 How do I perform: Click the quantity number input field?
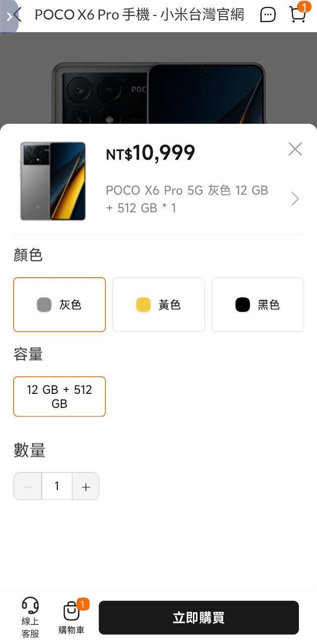pyautogui.click(x=57, y=486)
